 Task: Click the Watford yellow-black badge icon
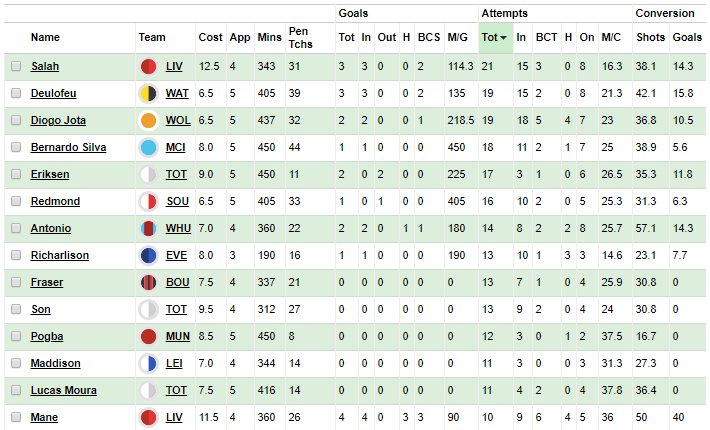pyautogui.click(x=149, y=94)
